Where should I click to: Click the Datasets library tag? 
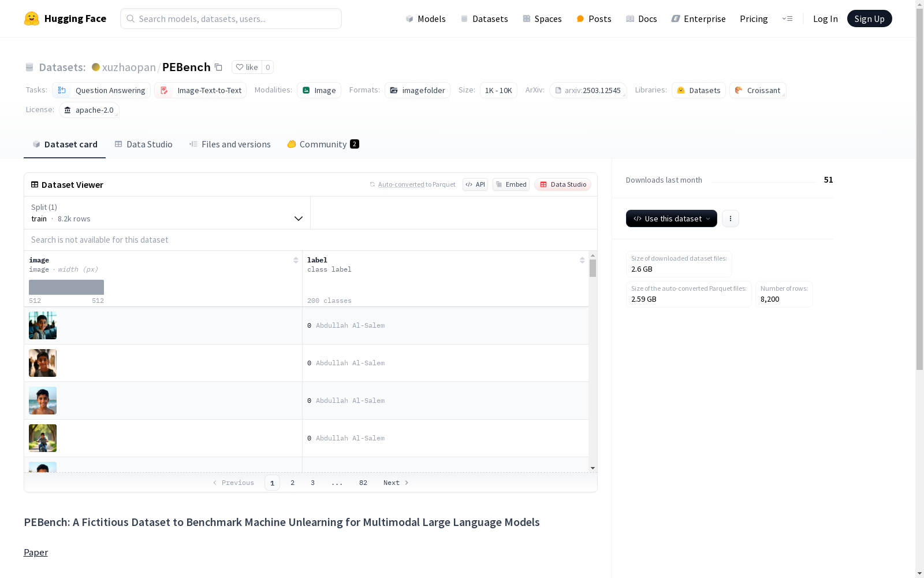tap(699, 90)
